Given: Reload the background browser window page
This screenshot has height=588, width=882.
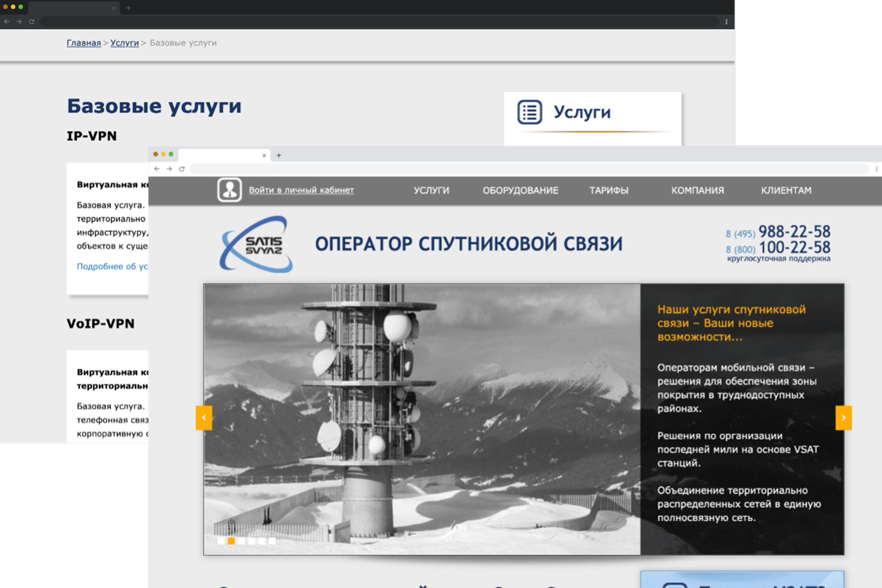Looking at the screenshot, I should click(x=32, y=22).
